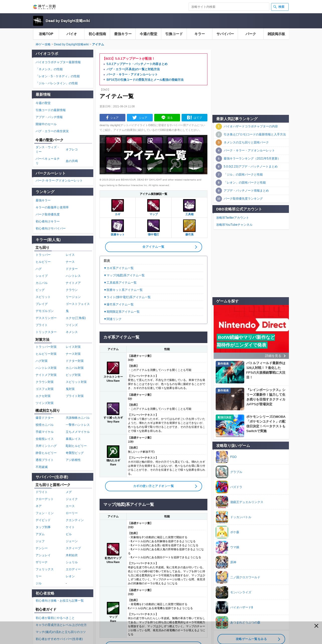Open the 最強キラー navigation tab
The image size is (322, 644).
[123, 34]
